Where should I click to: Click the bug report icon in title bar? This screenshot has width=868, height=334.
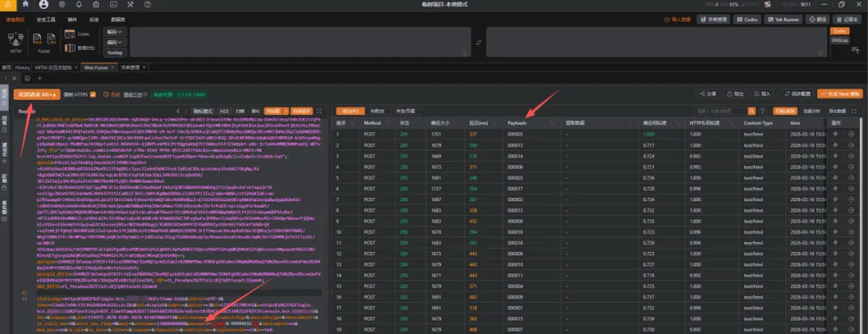pyautogui.click(x=95, y=4)
